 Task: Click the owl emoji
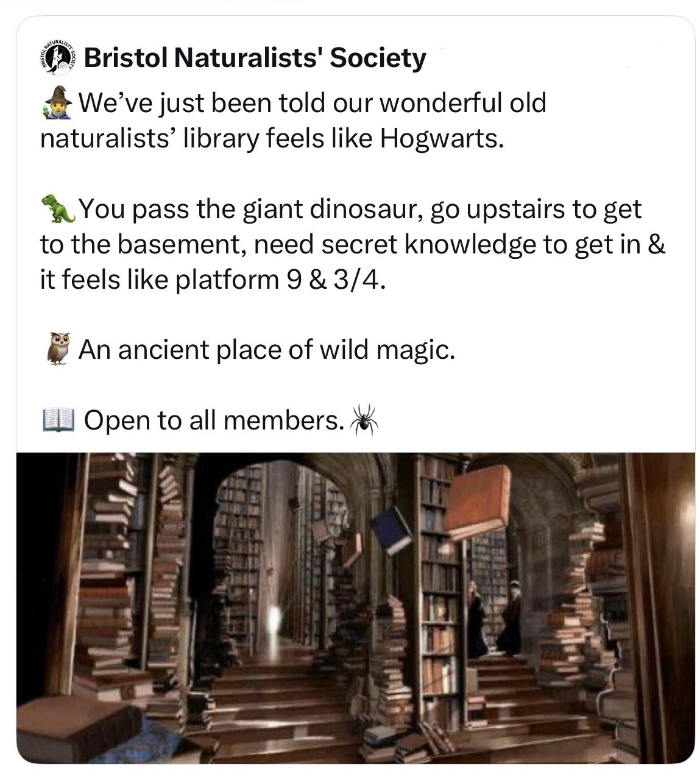tap(58, 349)
